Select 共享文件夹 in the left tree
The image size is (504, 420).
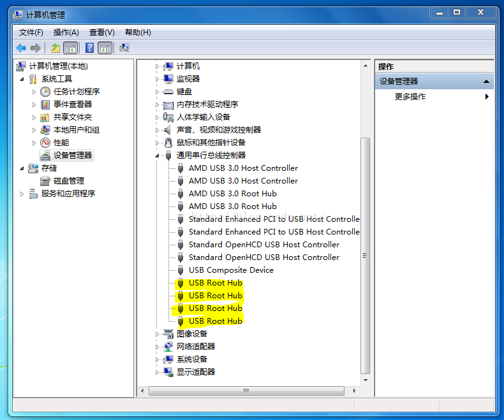pos(73,117)
